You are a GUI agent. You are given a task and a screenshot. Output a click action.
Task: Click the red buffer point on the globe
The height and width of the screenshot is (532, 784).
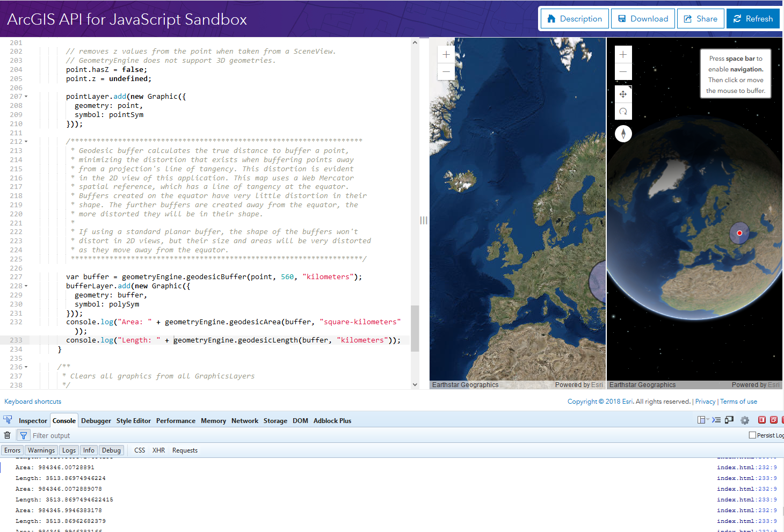pyautogui.click(x=739, y=233)
